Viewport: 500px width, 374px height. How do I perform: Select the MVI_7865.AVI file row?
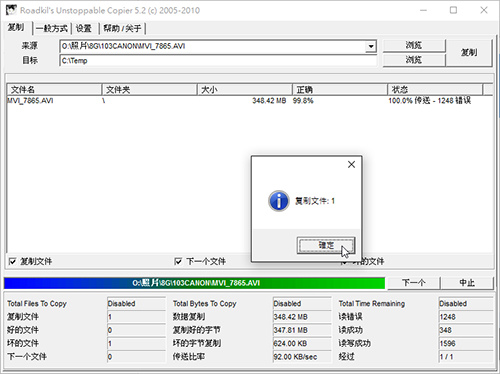click(x=250, y=101)
